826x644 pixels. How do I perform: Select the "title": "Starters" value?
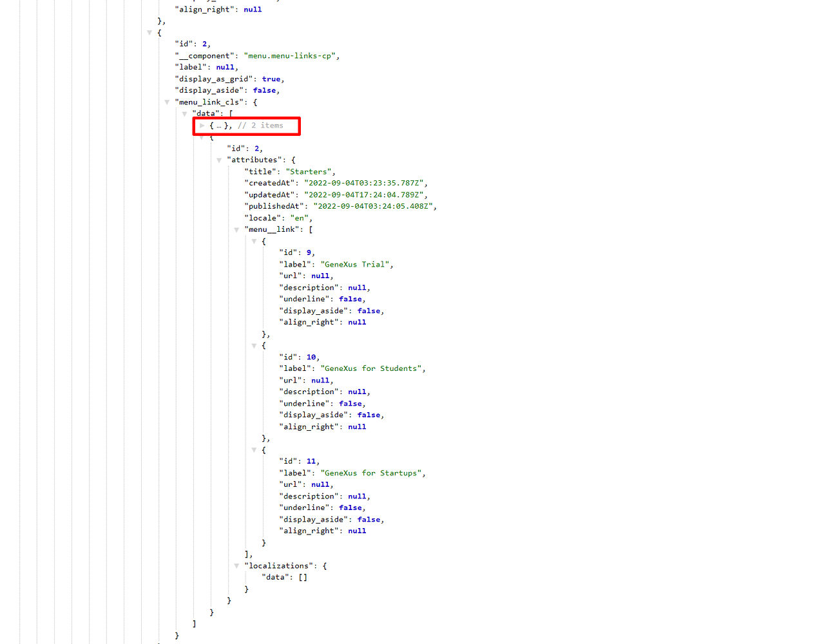pos(309,171)
